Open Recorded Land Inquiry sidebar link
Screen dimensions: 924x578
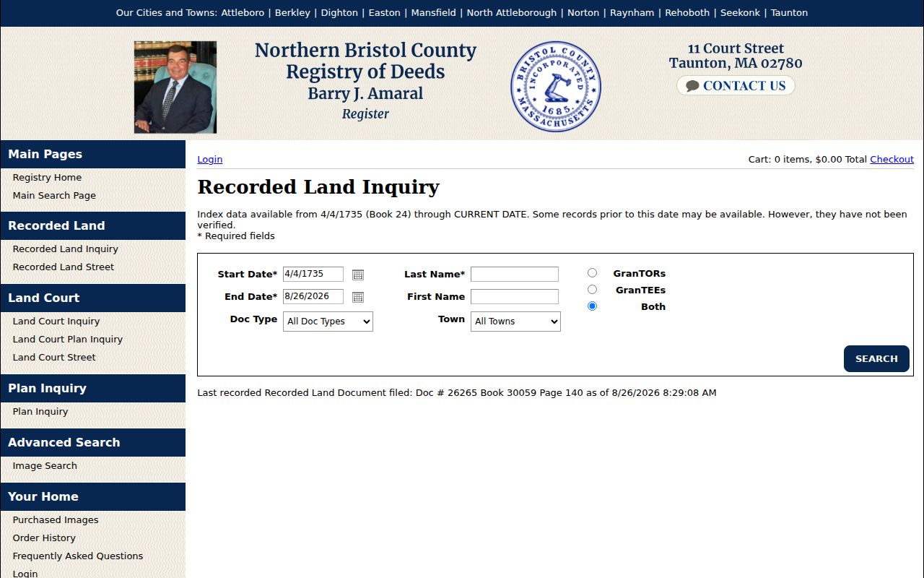tap(65, 249)
